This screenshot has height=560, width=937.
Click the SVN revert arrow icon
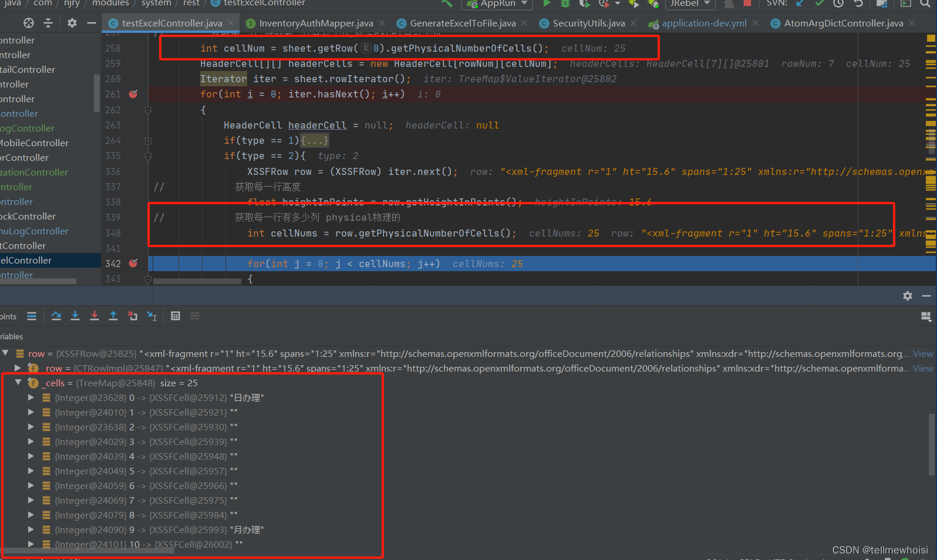(x=858, y=4)
